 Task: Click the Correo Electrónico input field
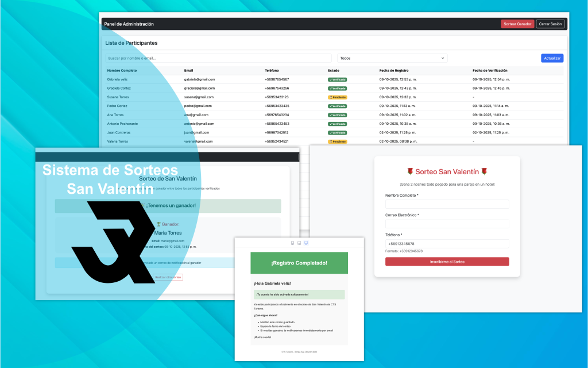[x=447, y=224]
